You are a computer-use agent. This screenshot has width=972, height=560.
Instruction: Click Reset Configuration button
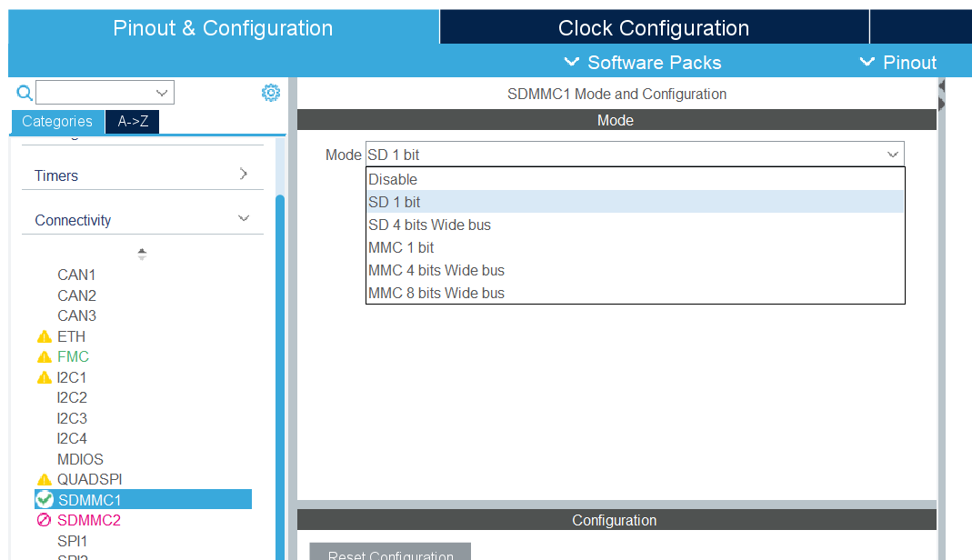point(391,552)
